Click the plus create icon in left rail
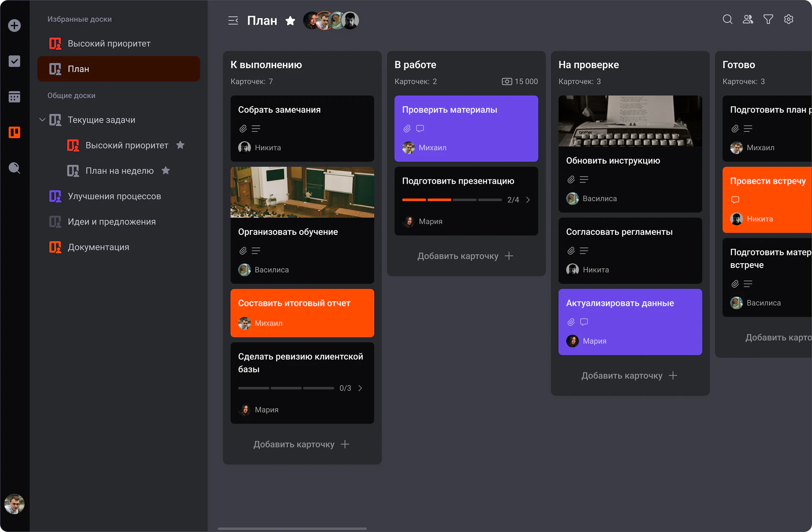 [14, 25]
